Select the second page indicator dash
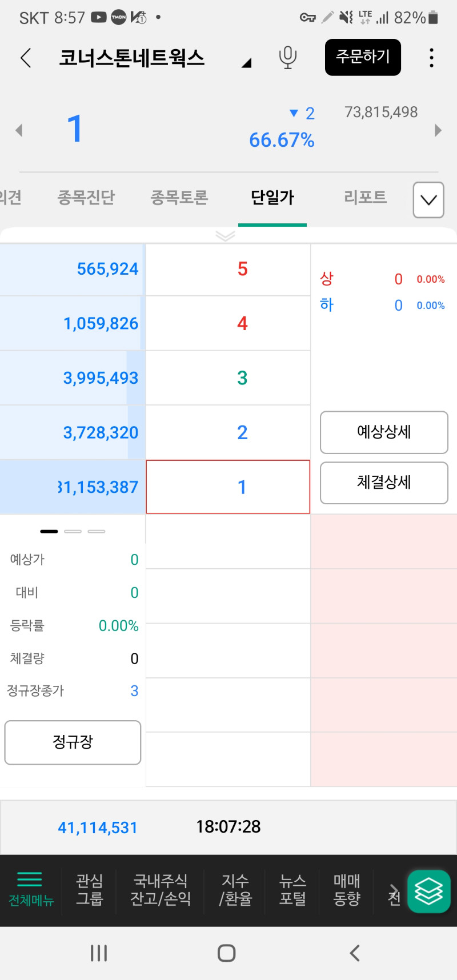This screenshot has height=980, width=457. click(73, 531)
